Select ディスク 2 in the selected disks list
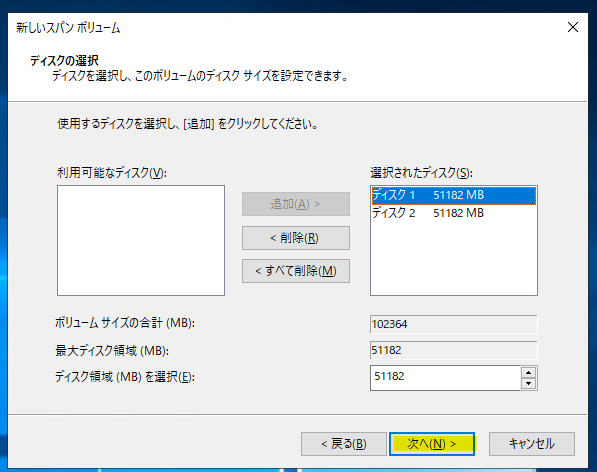The height and width of the screenshot is (472, 597). click(453, 213)
